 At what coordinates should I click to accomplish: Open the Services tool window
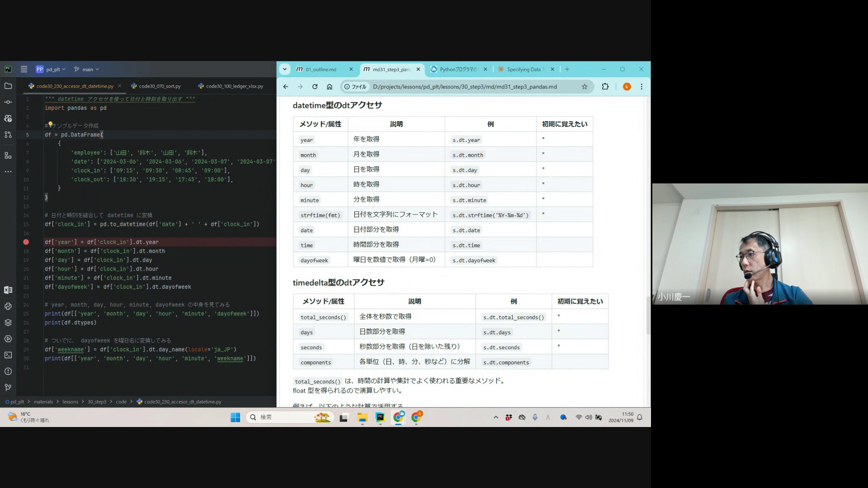point(8,339)
